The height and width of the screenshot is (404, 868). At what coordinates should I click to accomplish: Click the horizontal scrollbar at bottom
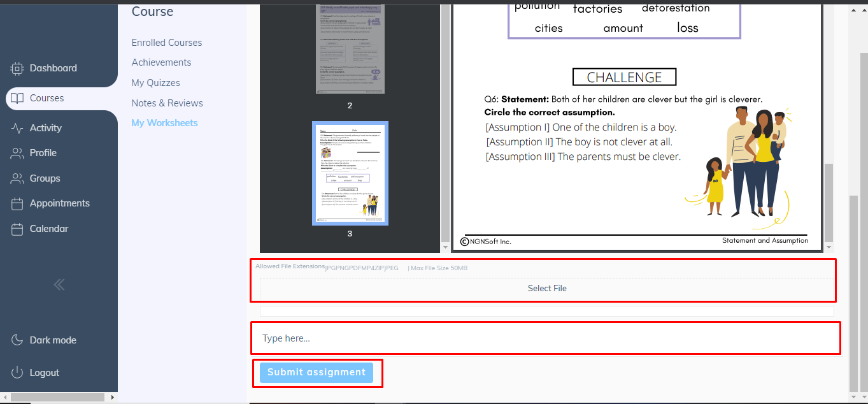[x=57, y=398]
